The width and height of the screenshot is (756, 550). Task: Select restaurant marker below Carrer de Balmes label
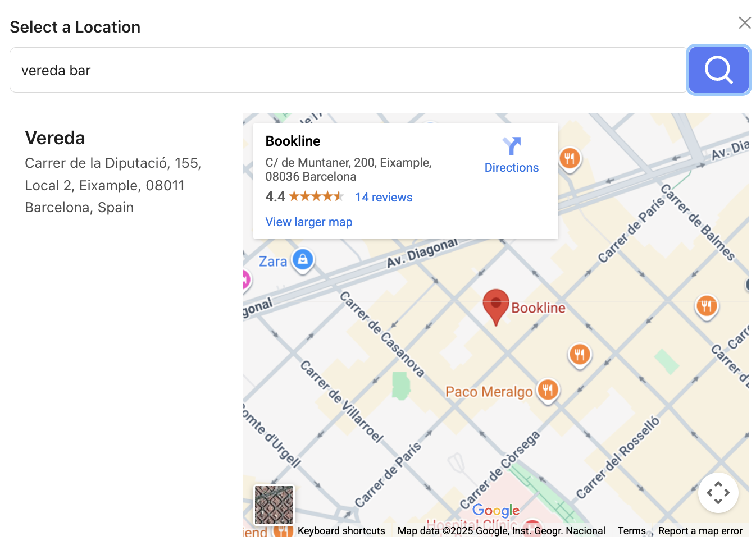pyautogui.click(x=706, y=306)
